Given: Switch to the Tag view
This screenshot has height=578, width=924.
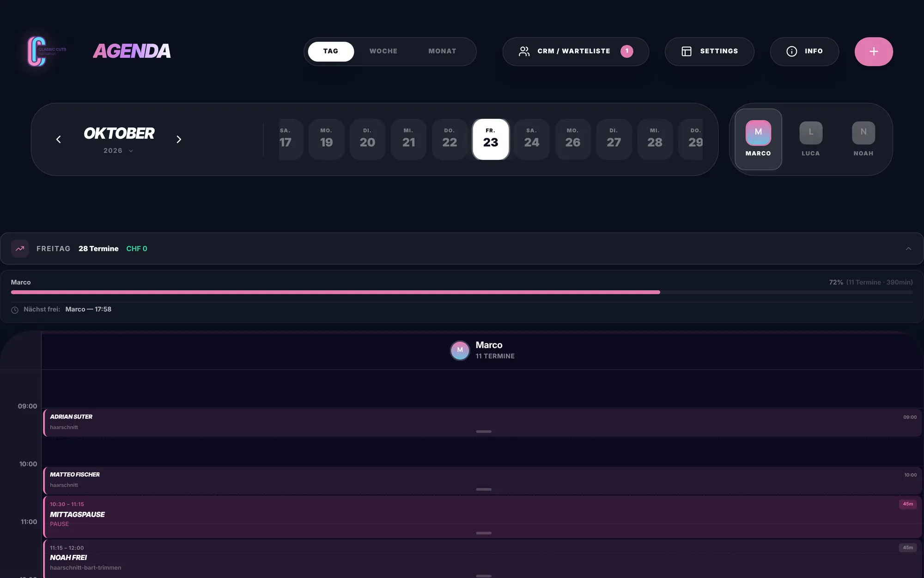Looking at the screenshot, I should click(331, 51).
